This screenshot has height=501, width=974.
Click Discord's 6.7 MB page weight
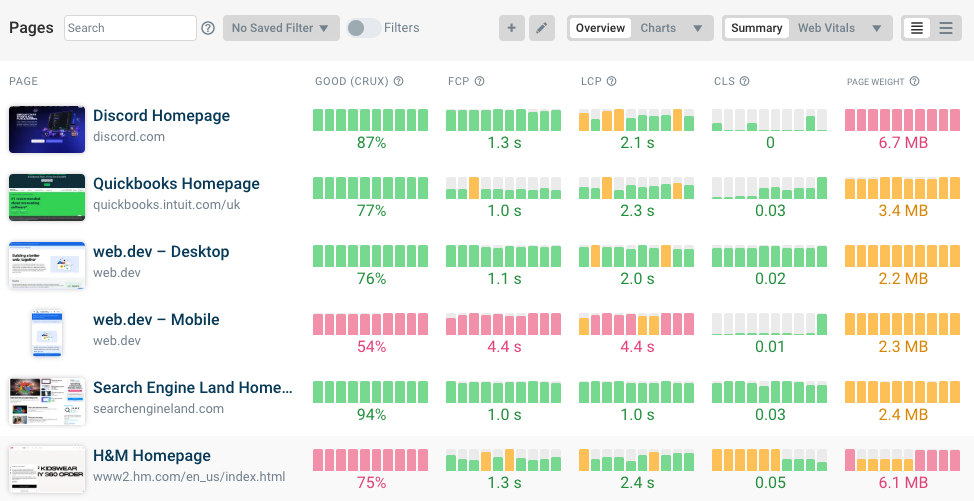903,143
